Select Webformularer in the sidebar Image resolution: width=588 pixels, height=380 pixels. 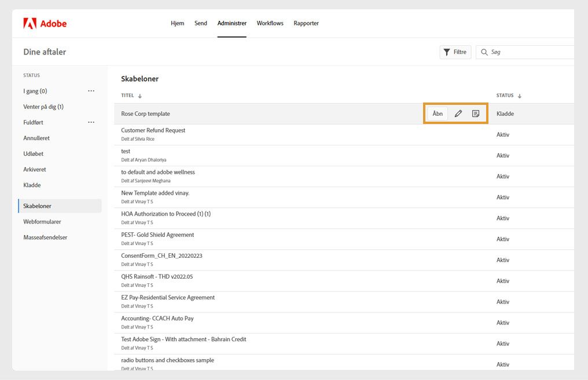pyautogui.click(x=42, y=222)
